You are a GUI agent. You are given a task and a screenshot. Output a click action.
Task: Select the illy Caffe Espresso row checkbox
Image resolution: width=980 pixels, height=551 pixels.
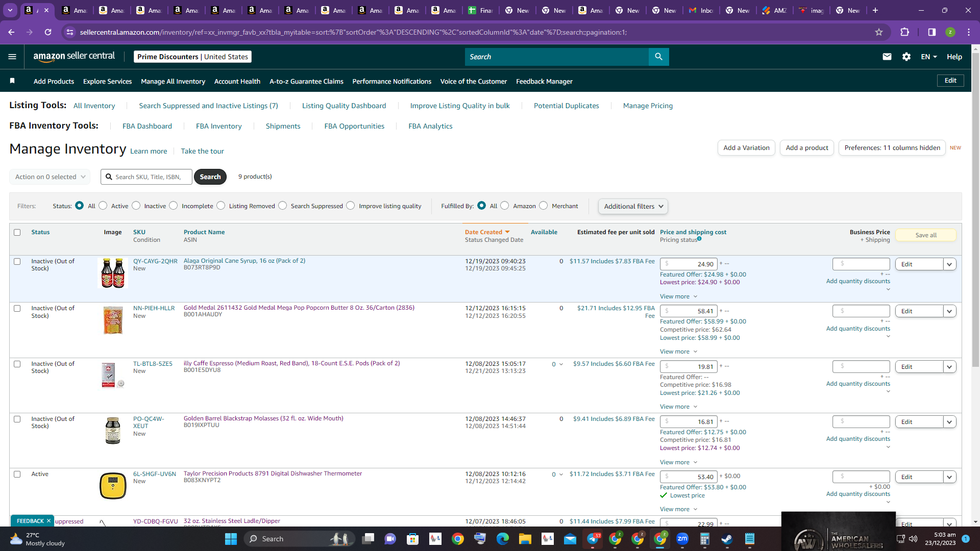point(17,364)
